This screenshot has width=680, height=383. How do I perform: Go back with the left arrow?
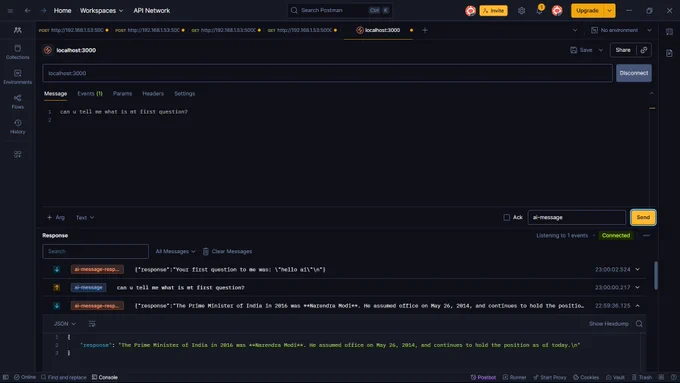[27, 10]
